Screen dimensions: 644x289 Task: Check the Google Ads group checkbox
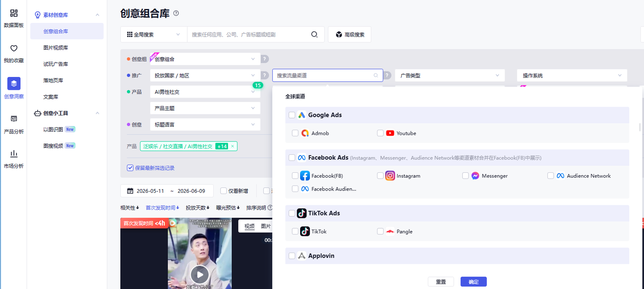click(x=292, y=115)
